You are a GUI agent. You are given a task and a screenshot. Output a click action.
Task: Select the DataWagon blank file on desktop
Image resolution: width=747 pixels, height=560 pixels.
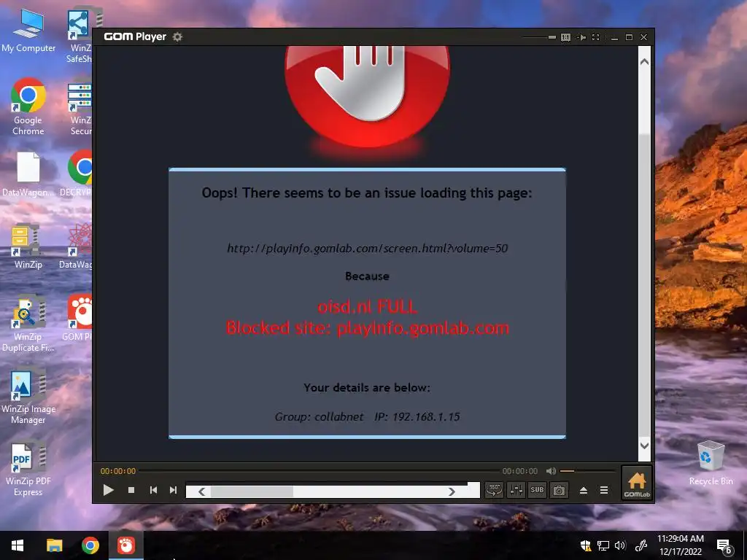[28, 174]
